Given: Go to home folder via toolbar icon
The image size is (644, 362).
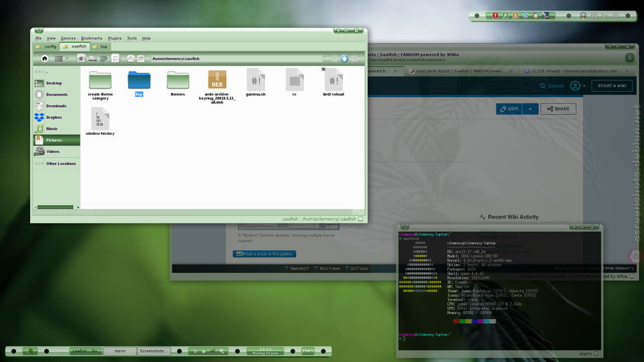Looking at the screenshot, I should coord(45,59).
